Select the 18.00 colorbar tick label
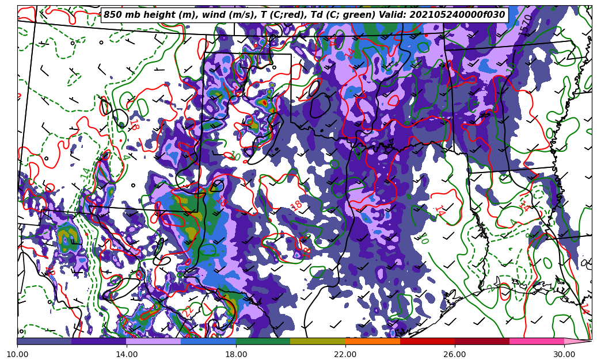The height and width of the screenshot is (364, 597). (236, 354)
